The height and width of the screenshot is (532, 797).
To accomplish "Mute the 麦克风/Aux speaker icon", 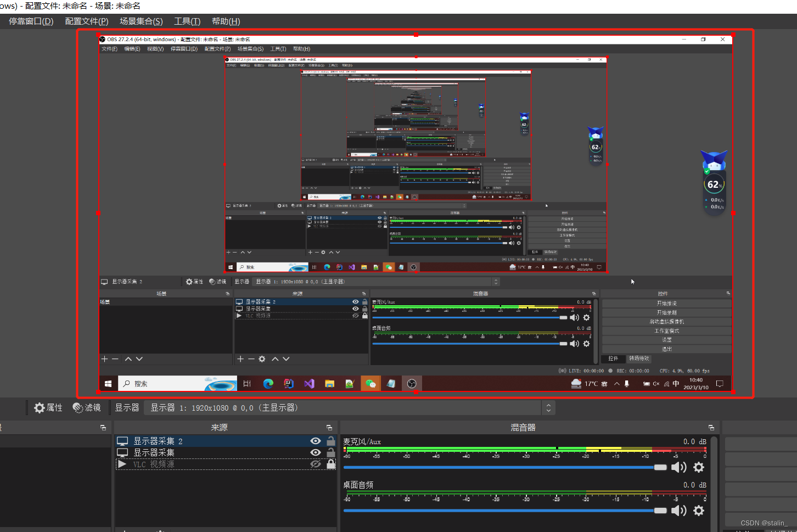I will 678,467.
